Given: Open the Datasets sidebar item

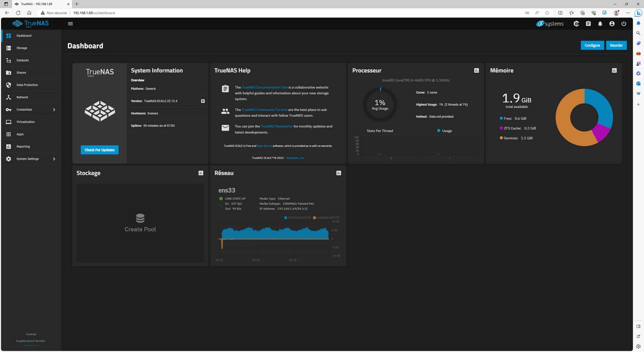Looking at the screenshot, I should (x=22, y=60).
